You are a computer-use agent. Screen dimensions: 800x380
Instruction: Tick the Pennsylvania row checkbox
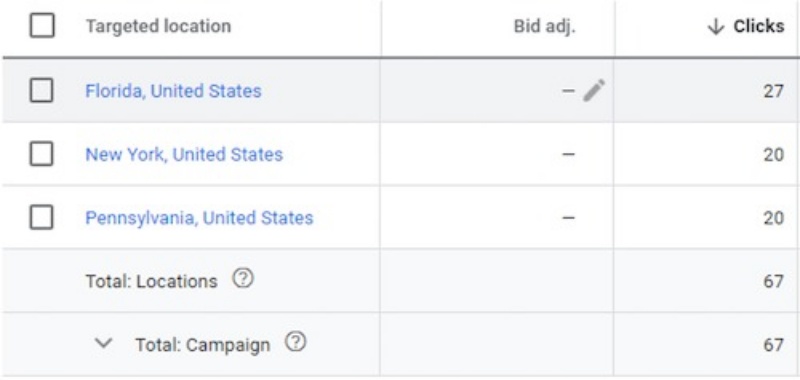point(41,218)
